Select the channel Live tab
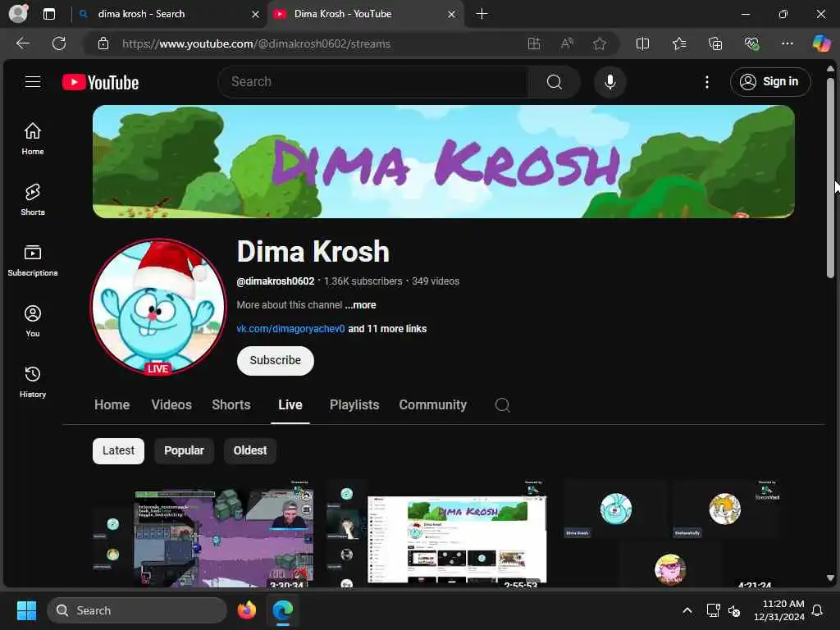 point(290,405)
